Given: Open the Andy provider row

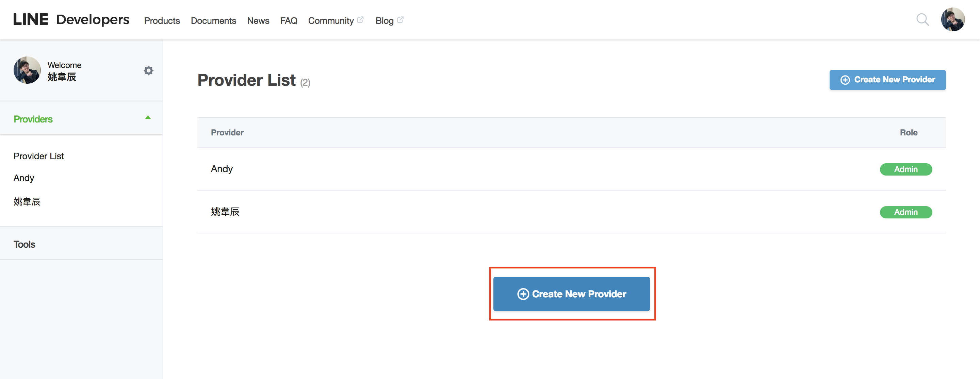Looking at the screenshot, I should (571, 169).
